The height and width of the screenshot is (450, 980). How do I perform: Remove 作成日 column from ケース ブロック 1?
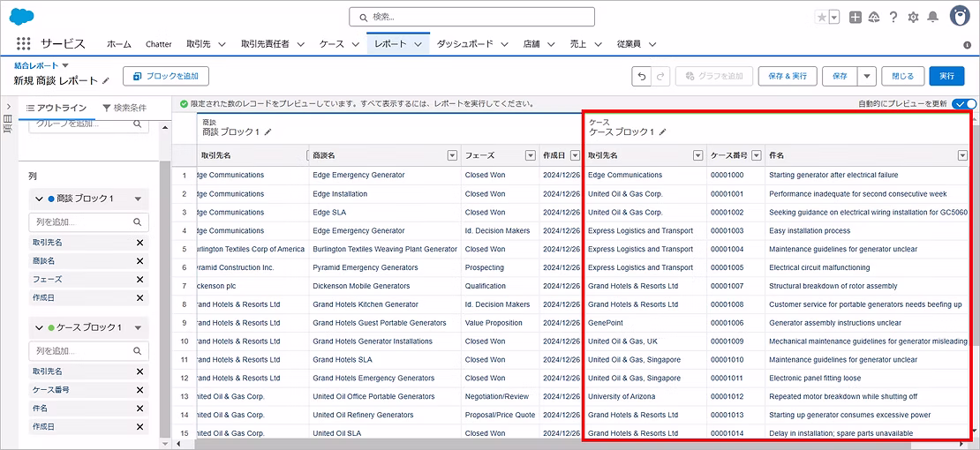click(140, 427)
